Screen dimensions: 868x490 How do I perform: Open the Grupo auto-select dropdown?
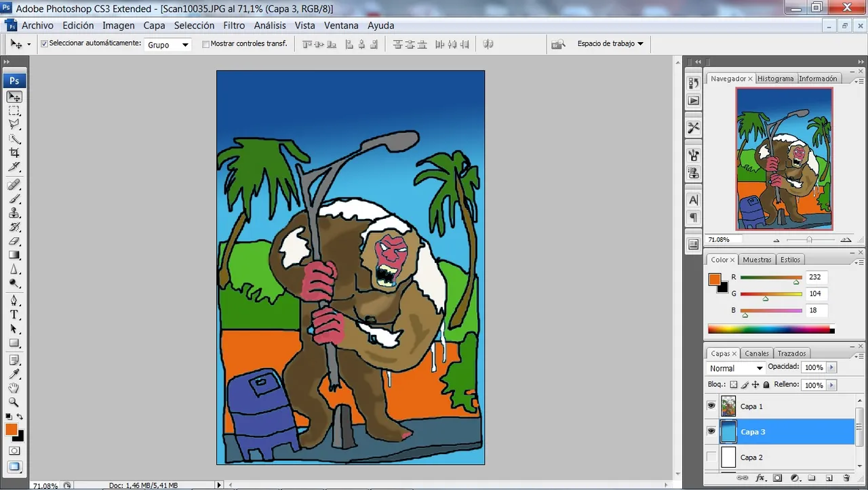coord(168,45)
